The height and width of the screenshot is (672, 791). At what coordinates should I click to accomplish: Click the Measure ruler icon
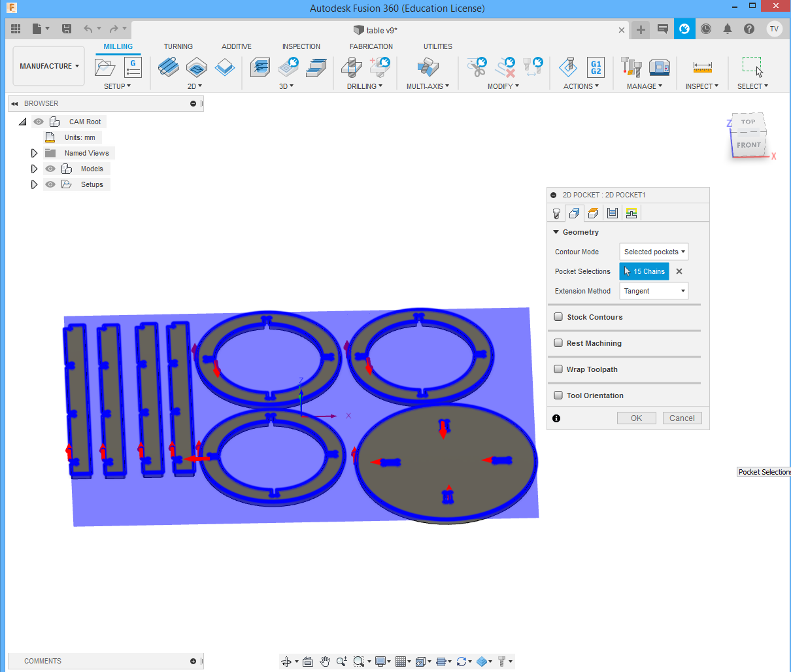pyautogui.click(x=702, y=67)
